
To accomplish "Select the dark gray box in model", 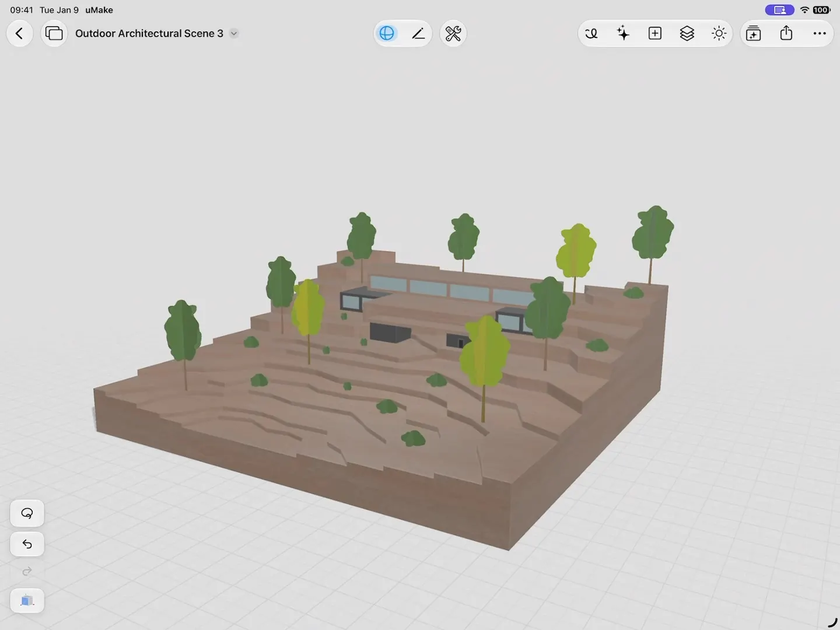I will tap(390, 332).
